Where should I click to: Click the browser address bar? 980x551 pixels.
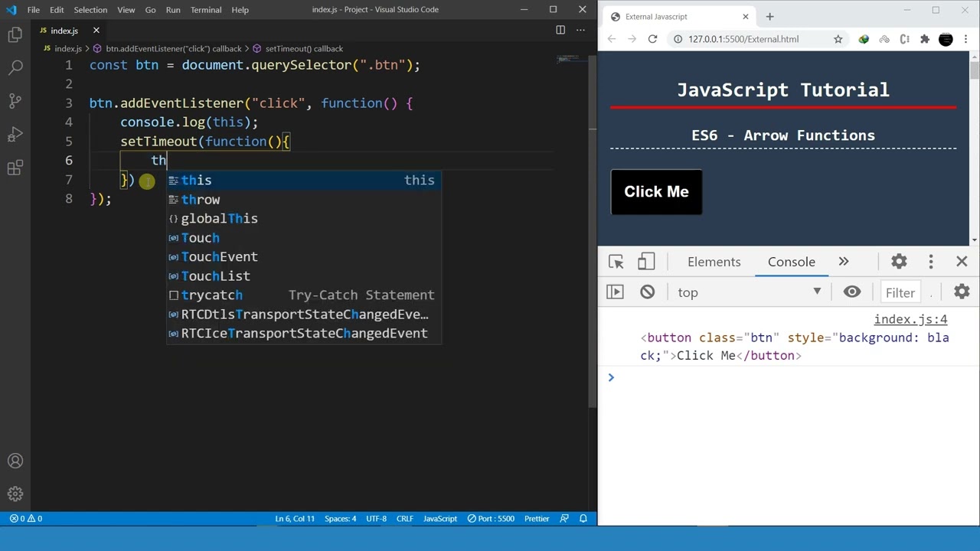pyautogui.click(x=758, y=39)
